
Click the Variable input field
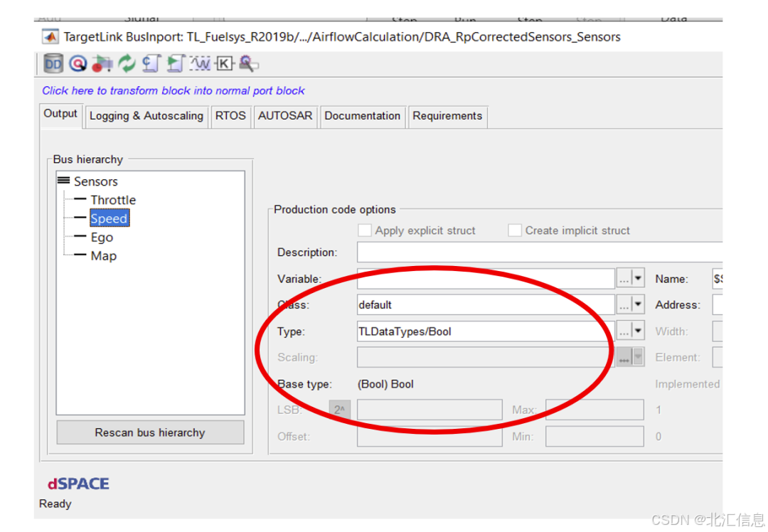tap(486, 278)
